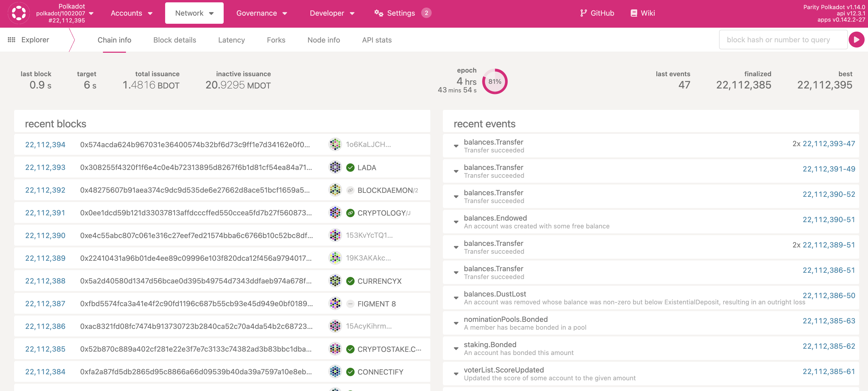Click the inactive issuance value 20.9295 MDOT

click(238, 85)
